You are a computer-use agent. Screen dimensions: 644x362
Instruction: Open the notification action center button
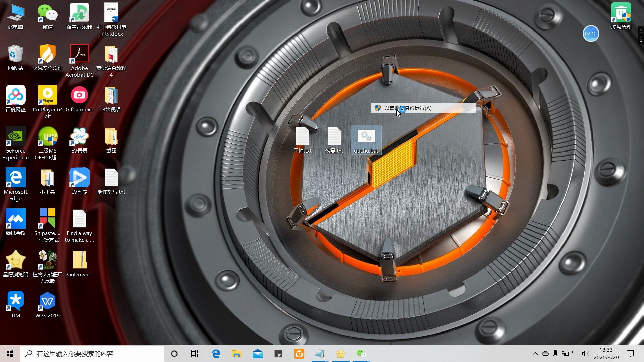pos(630,354)
